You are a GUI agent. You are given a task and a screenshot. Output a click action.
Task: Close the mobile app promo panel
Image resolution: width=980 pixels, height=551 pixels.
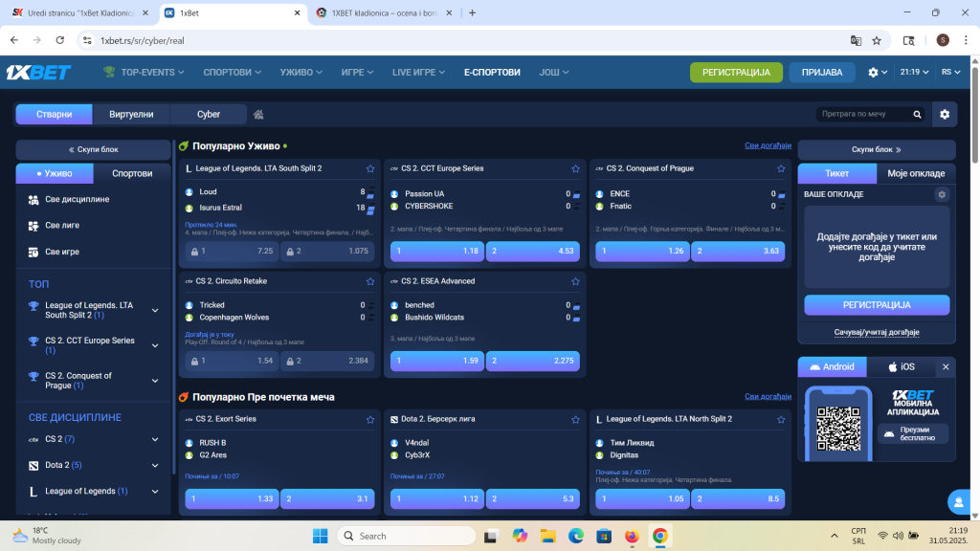[x=946, y=366]
